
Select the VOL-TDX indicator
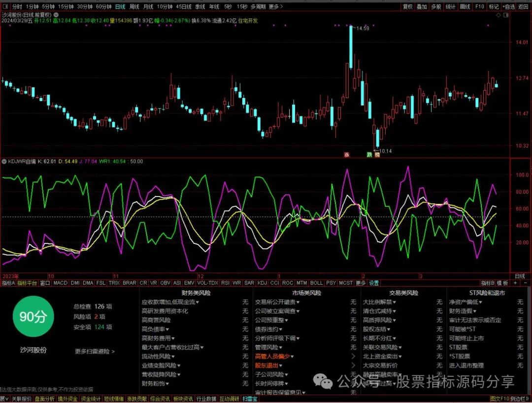tap(208, 283)
